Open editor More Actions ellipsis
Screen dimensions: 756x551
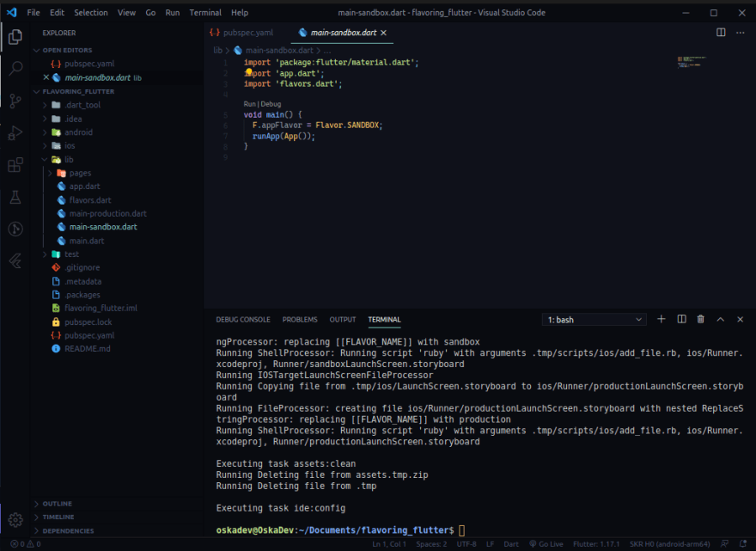pos(740,33)
